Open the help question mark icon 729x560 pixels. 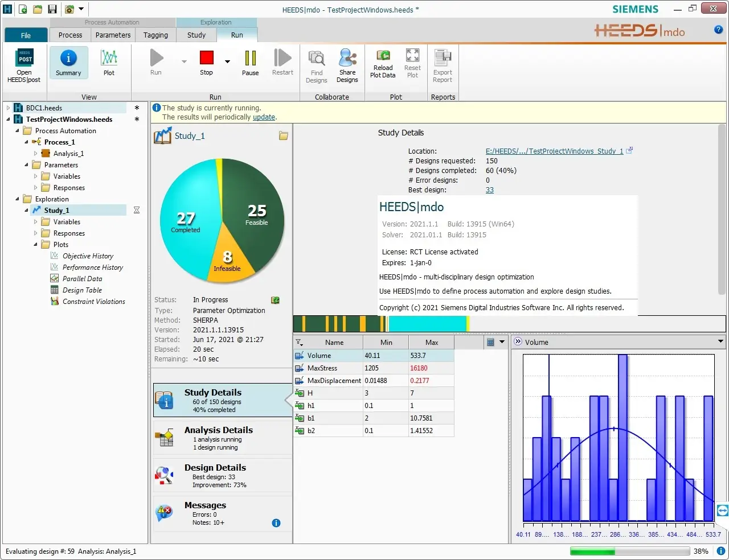[x=719, y=30]
